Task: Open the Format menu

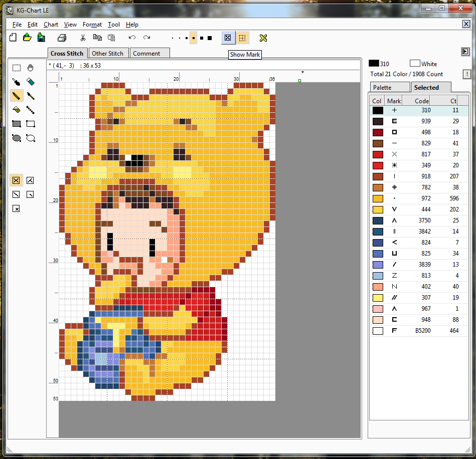Action: tap(92, 25)
